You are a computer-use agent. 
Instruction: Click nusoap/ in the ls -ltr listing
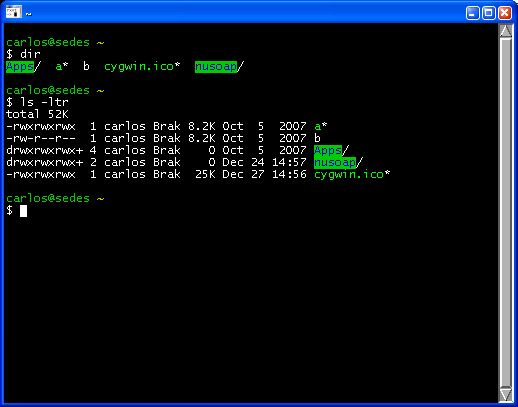point(338,163)
